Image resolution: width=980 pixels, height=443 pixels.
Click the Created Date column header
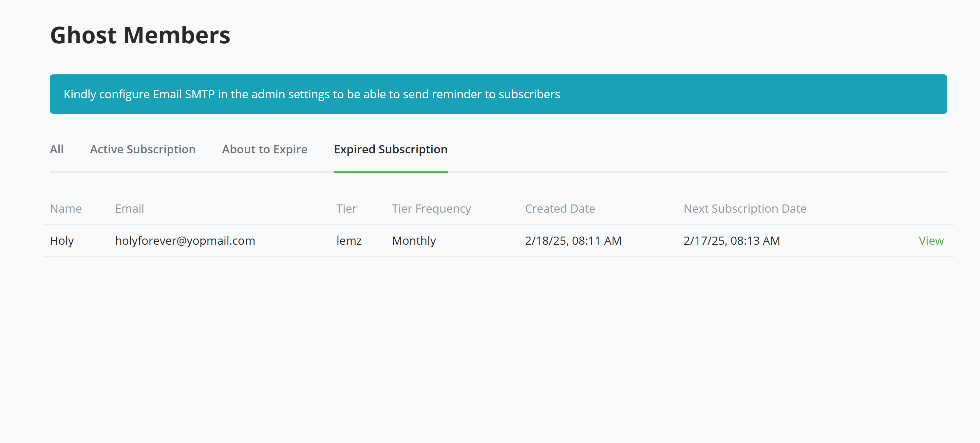(560, 208)
